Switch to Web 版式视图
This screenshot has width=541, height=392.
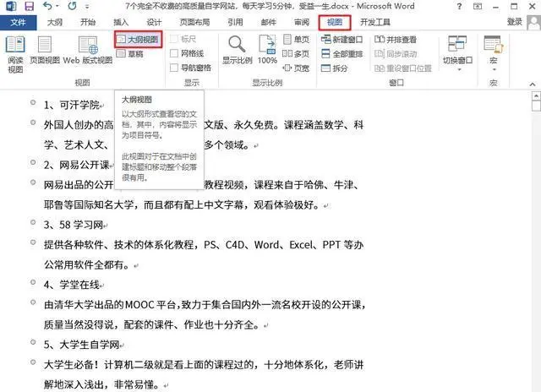pyautogui.click(x=88, y=51)
